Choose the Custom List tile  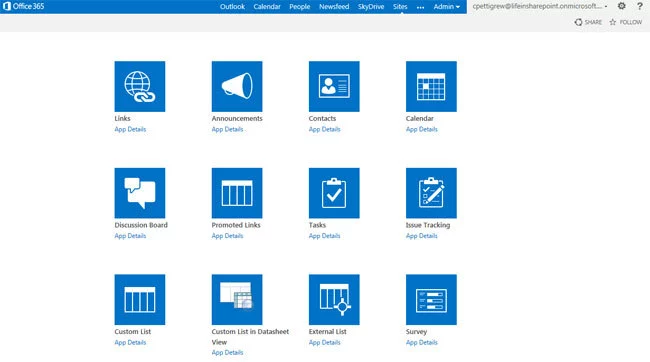(140, 299)
